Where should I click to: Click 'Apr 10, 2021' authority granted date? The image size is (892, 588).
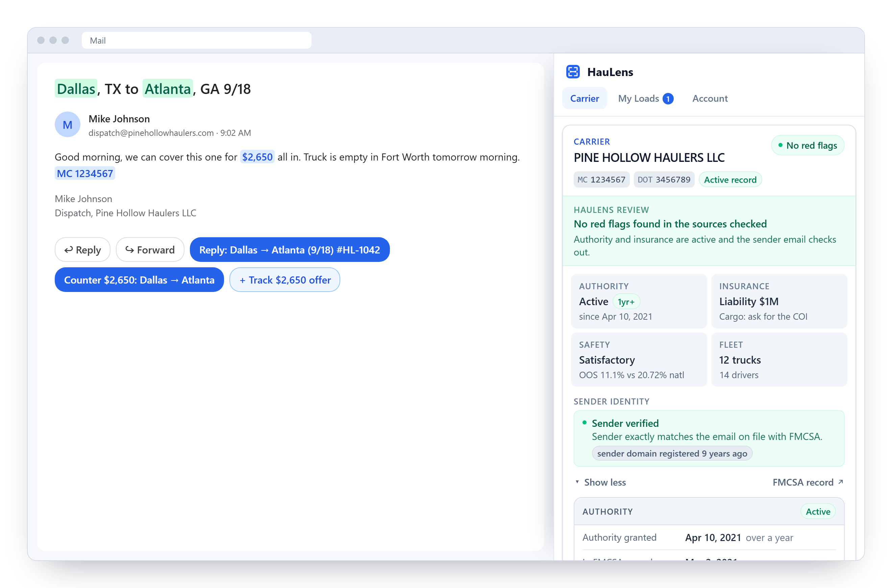713,537
